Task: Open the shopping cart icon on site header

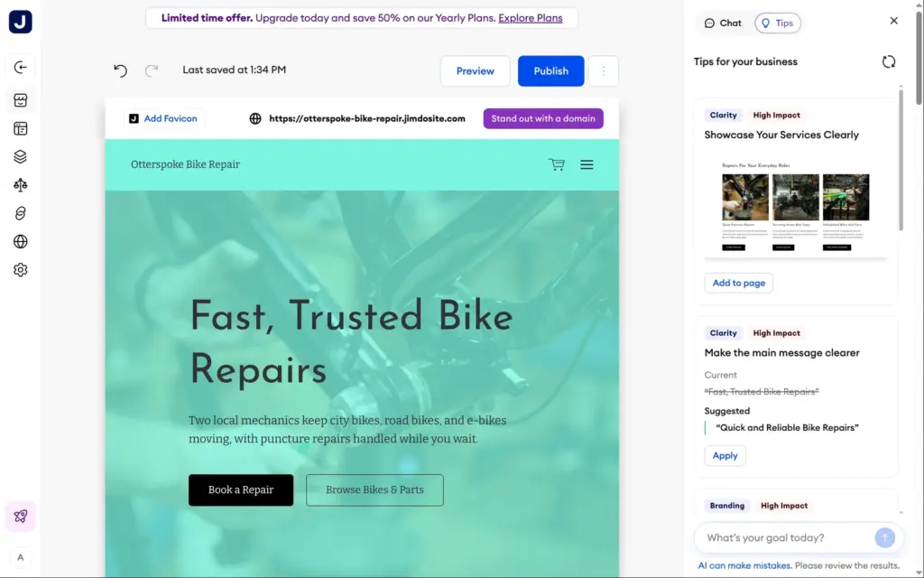Action: (556, 164)
